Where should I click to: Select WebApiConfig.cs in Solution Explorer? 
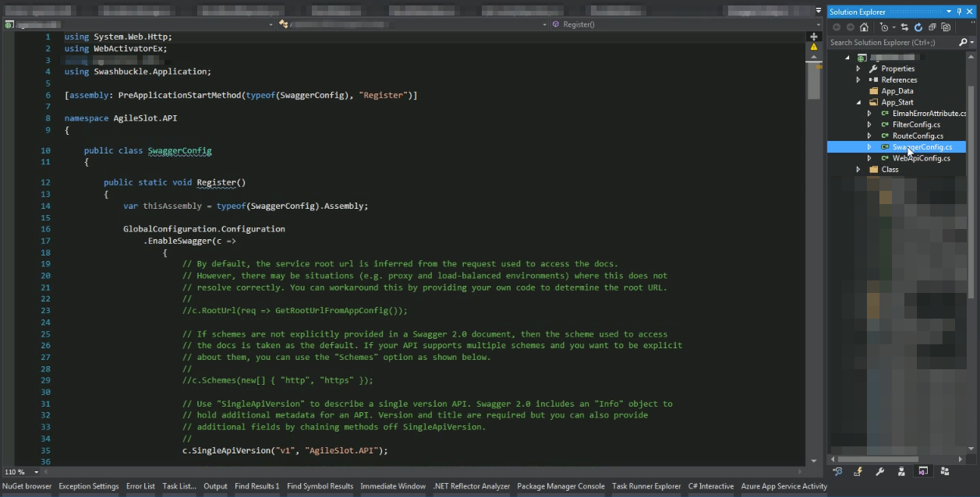coord(922,158)
